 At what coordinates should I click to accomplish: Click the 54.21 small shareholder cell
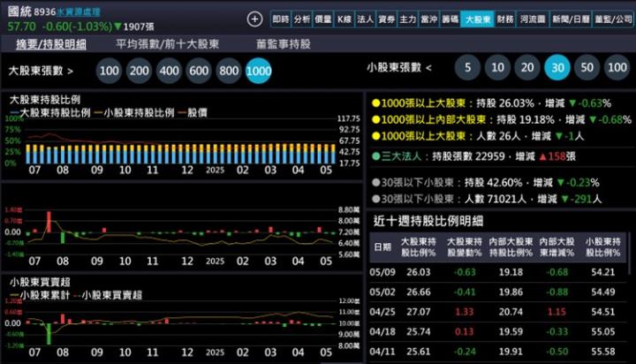[x=603, y=272]
